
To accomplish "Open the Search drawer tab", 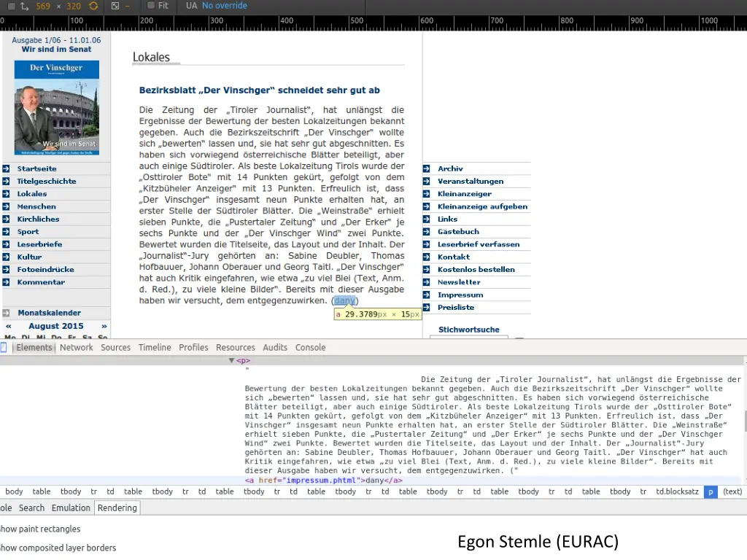I will (31, 508).
